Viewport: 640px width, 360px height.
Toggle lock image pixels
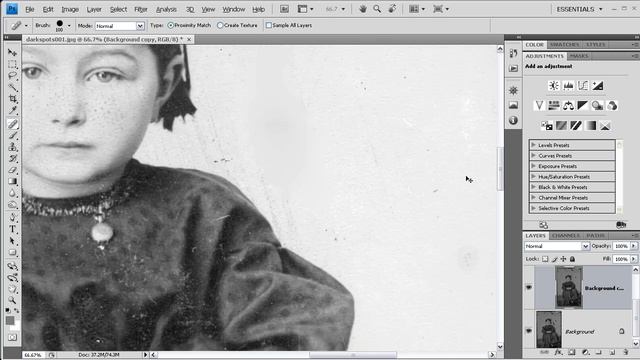[x=554, y=259]
